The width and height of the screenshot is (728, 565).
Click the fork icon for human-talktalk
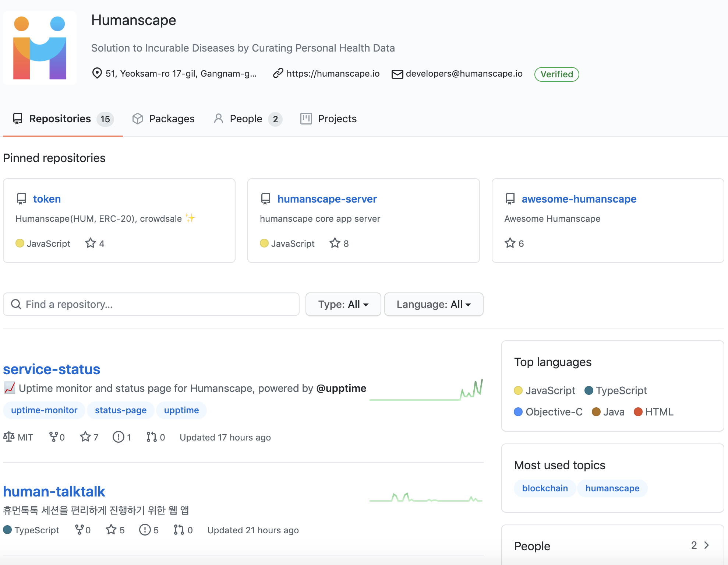(79, 530)
